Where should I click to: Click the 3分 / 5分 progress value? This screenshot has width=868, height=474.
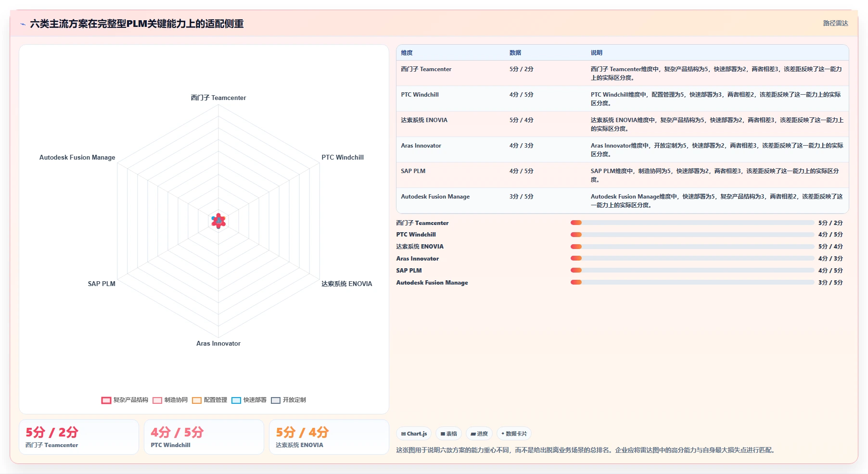point(830,283)
